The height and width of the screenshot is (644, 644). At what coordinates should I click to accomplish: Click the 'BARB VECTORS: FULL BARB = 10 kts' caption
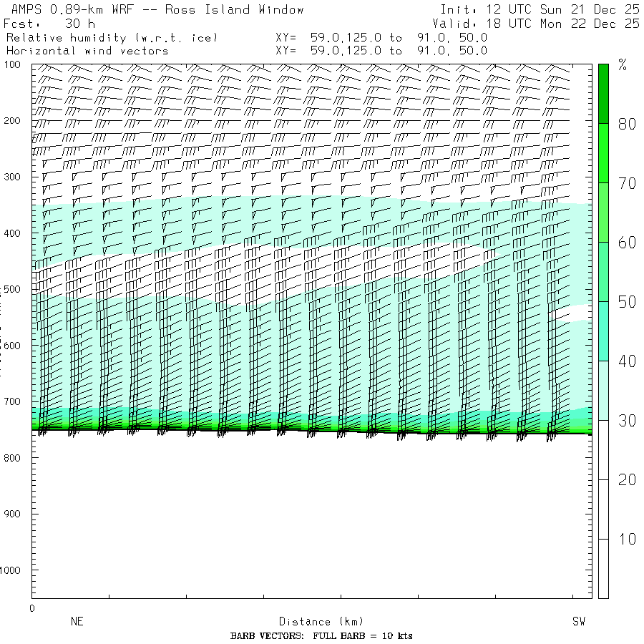tap(321, 636)
